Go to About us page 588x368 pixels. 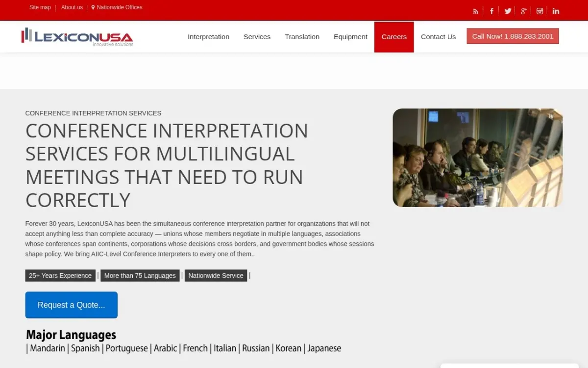click(x=72, y=7)
